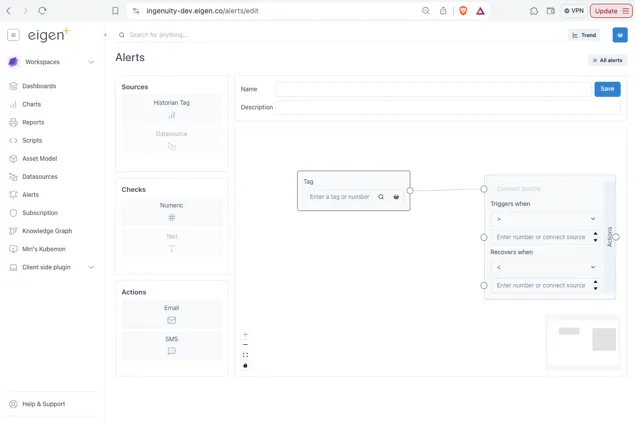
Task: Click the alert Name field
Action: [433, 89]
